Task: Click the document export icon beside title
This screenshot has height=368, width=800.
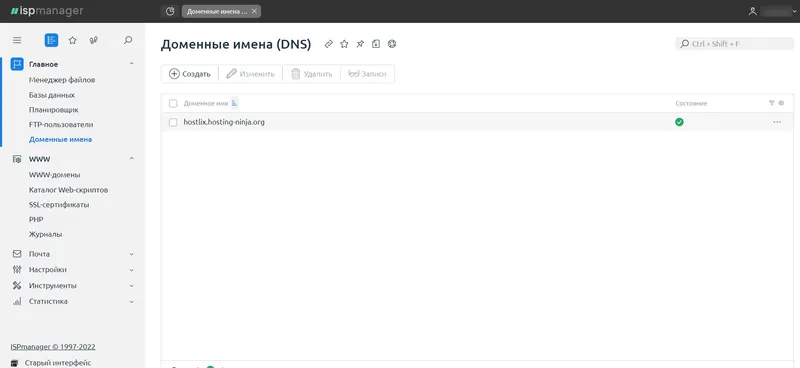Action: pyautogui.click(x=376, y=44)
